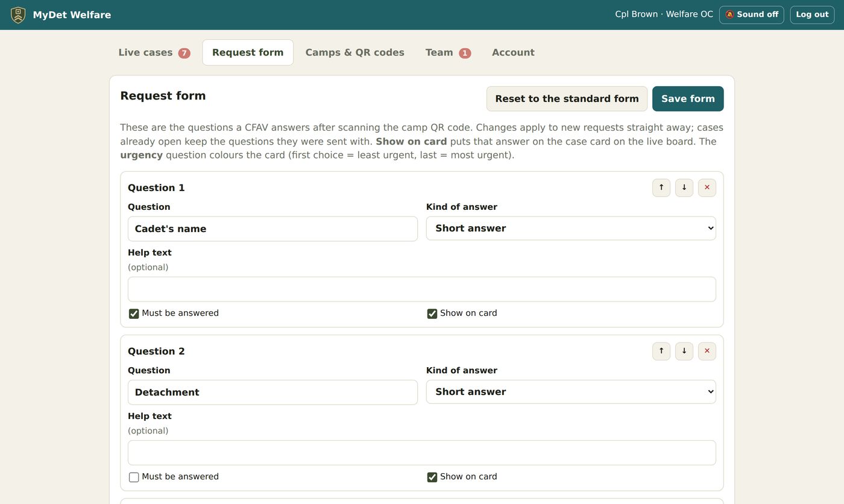Go to the Team tab

[x=448, y=52]
